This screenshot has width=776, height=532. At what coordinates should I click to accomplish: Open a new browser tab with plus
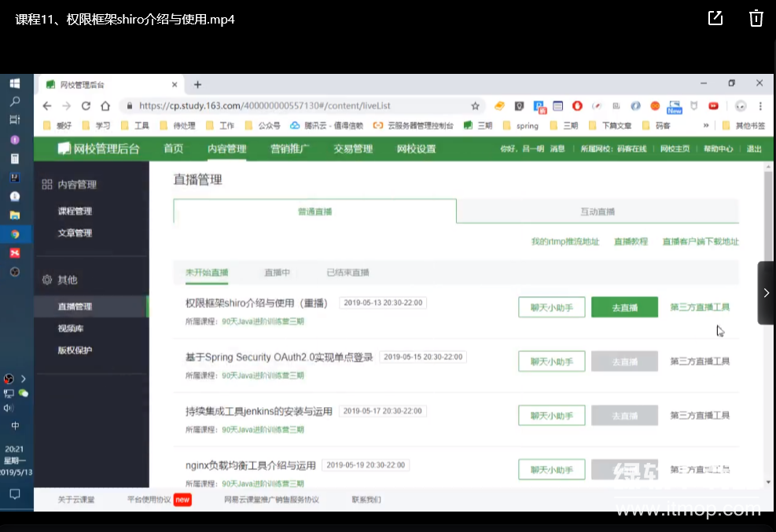pyautogui.click(x=197, y=84)
